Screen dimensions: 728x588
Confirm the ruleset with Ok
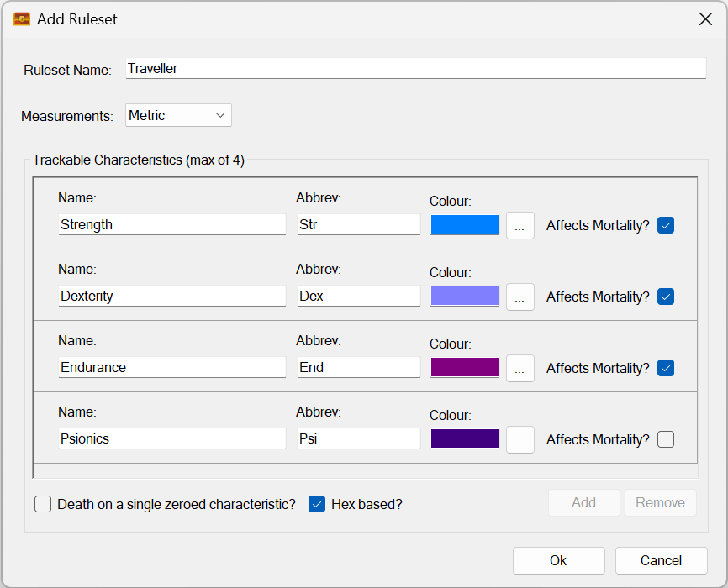click(x=558, y=560)
